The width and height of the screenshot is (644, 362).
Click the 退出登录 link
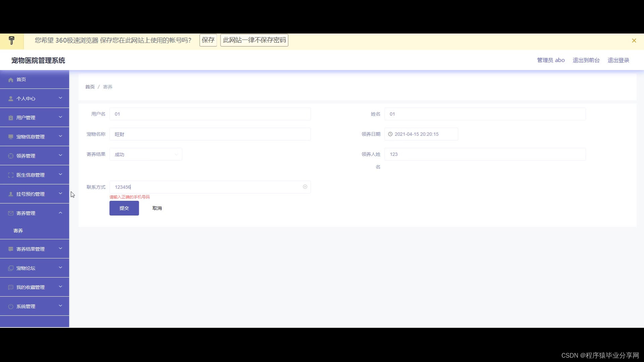pyautogui.click(x=618, y=60)
